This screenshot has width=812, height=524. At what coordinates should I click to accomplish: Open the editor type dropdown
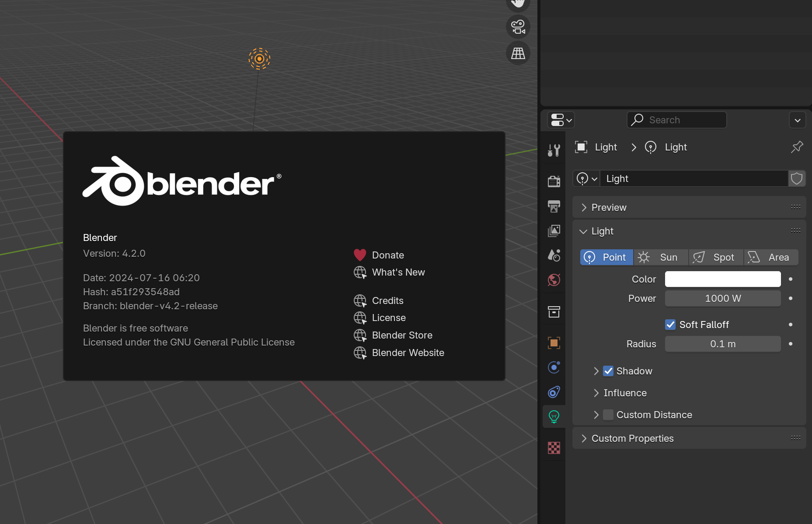[x=561, y=120]
